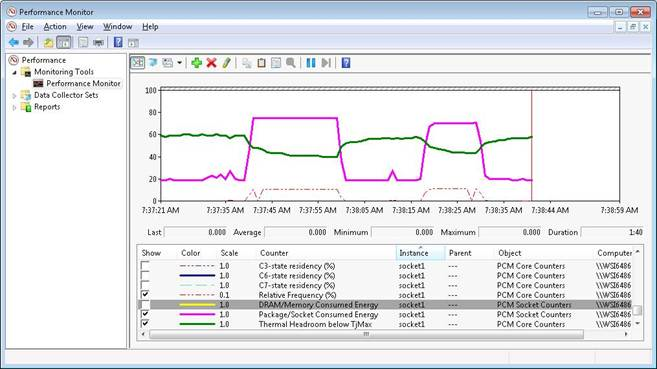Sort by the Parent column header
Image resolution: width=657 pixels, height=369 pixels.
tap(460, 253)
